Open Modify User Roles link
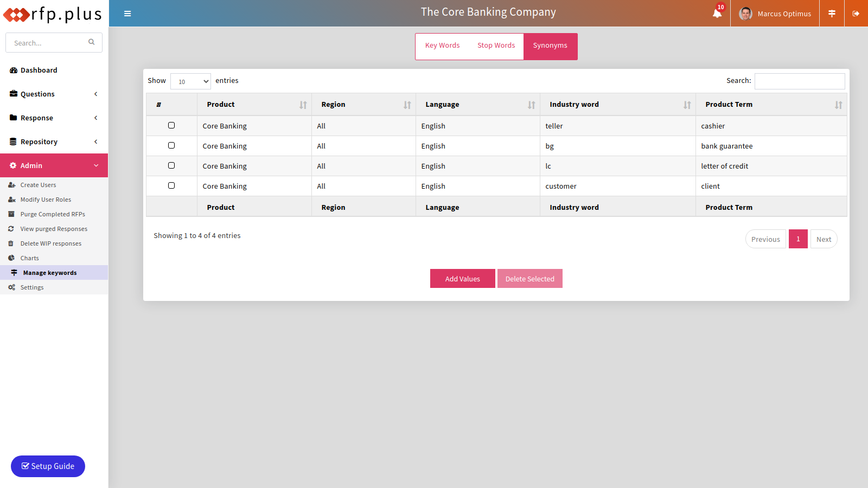This screenshot has width=868, height=488. 54,200
